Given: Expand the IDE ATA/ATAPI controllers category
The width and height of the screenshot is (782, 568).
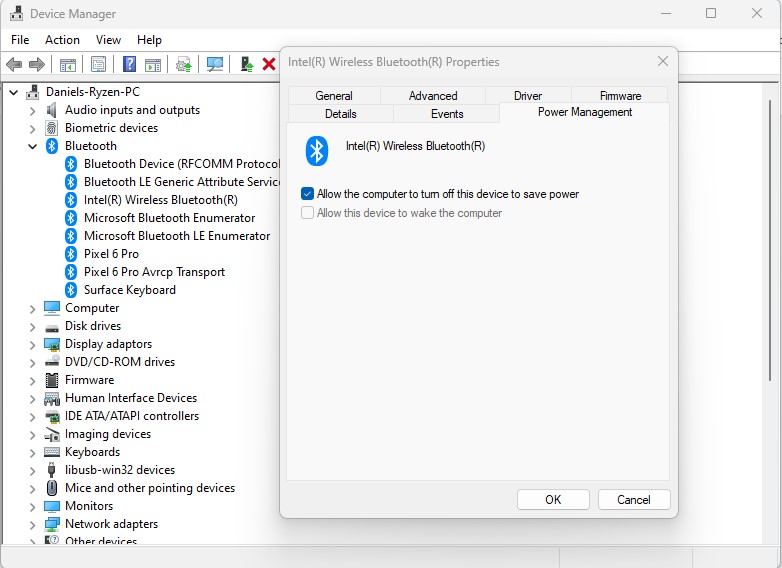Looking at the screenshot, I should 32,416.
